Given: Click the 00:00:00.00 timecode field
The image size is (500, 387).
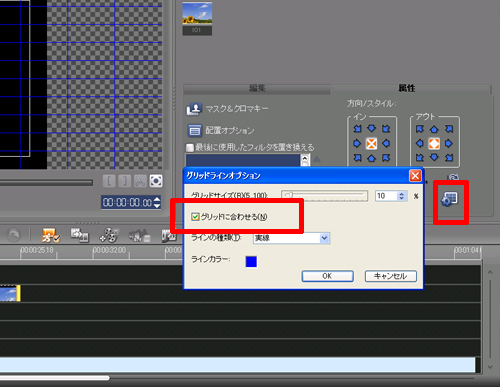Looking at the screenshot, I should click(x=127, y=202).
